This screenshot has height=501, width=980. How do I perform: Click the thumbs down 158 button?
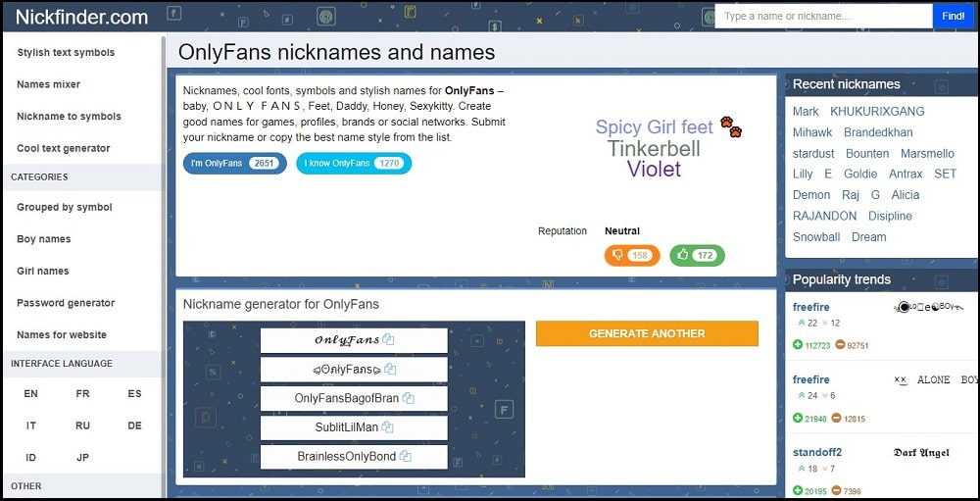click(x=632, y=255)
